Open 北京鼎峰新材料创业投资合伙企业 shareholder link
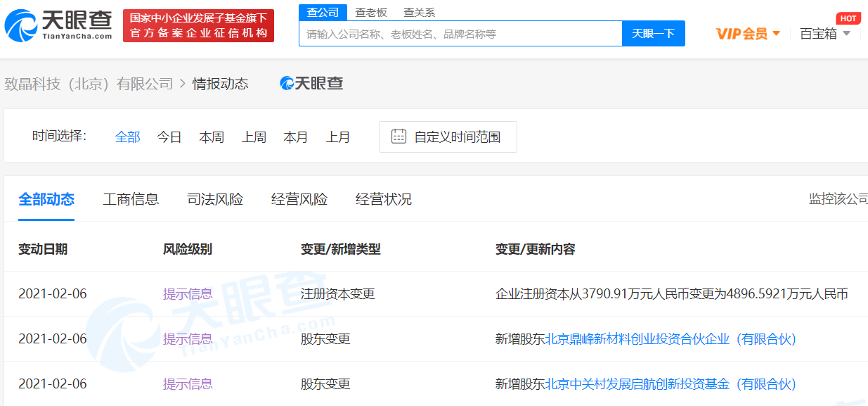 (x=671, y=339)
